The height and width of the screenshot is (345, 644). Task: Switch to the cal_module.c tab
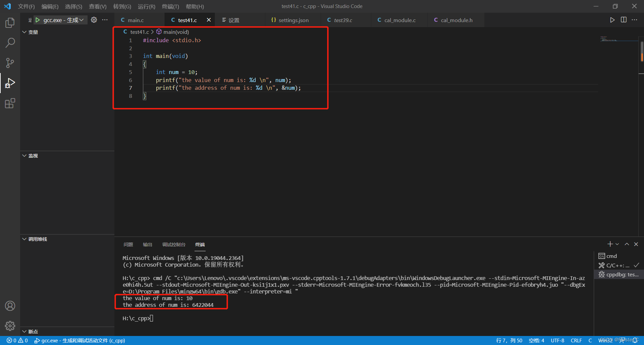pos(400,20)
